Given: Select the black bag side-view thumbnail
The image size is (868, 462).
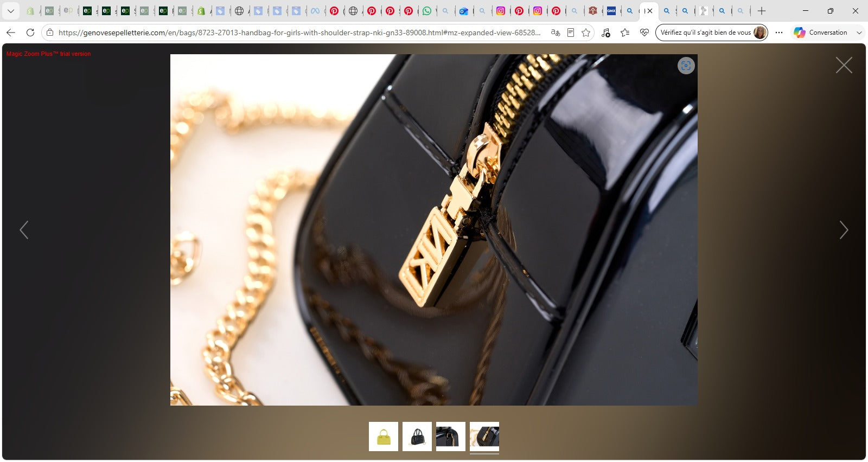Looking at the screenshot, I should (451, 437).
